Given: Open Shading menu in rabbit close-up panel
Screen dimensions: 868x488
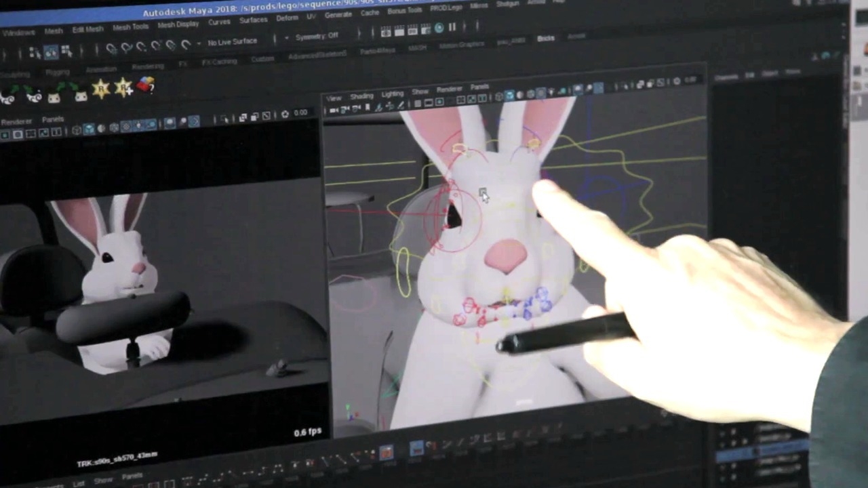Looking at the screenshot, I should coord(362,96).
